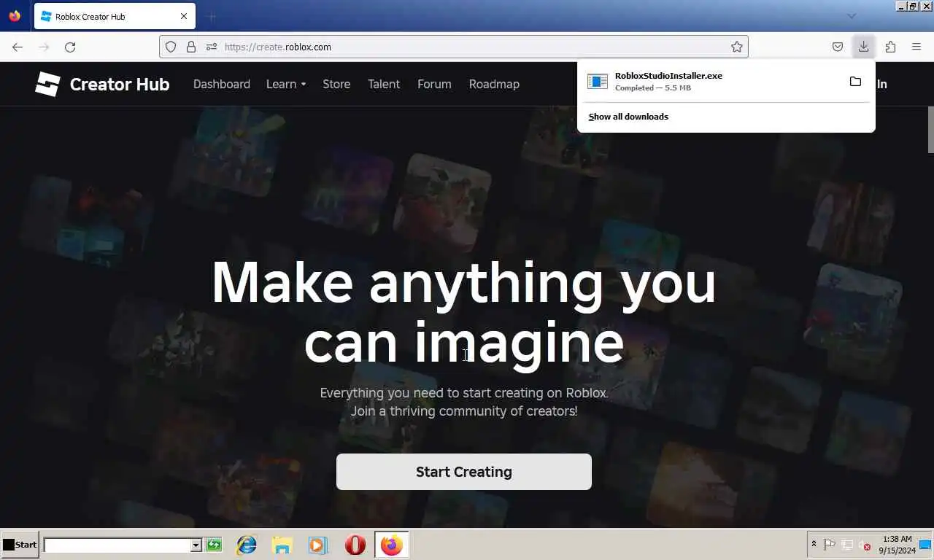Open File Explorer from the taskbar
This screenshot has width=934, height=560.
tap(282, 545)
